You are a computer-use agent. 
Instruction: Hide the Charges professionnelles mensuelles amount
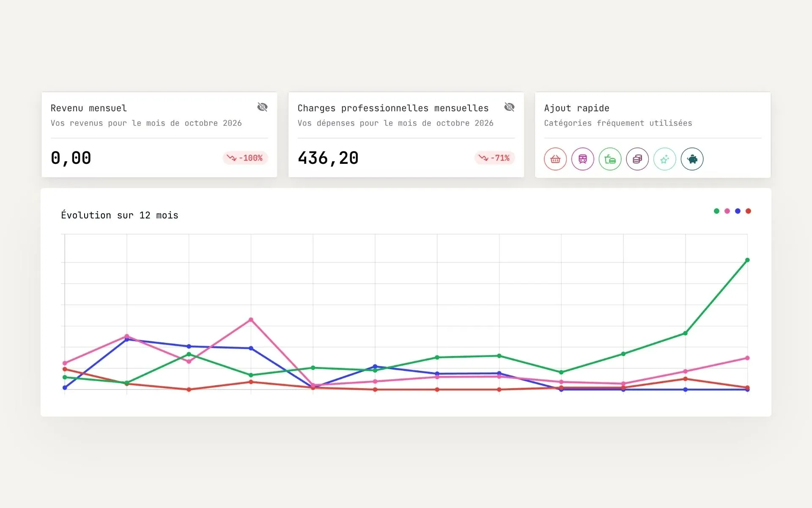click(510, 107)
